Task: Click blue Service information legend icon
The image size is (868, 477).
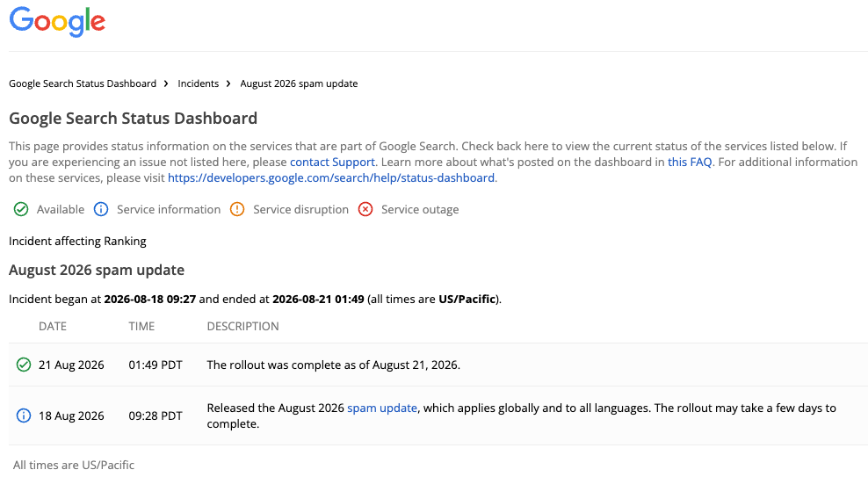Action: 101,209
